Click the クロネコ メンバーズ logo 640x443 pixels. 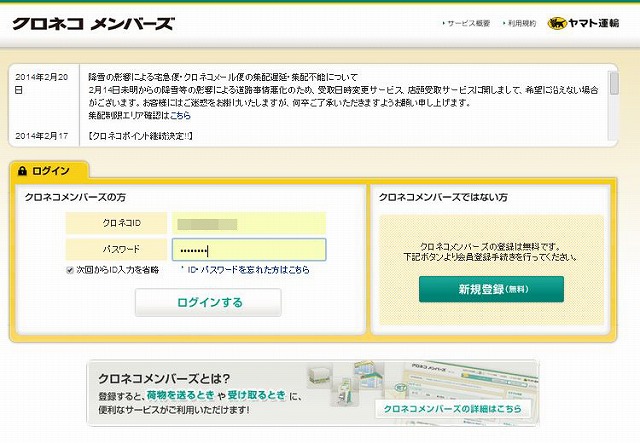[93, 24]
